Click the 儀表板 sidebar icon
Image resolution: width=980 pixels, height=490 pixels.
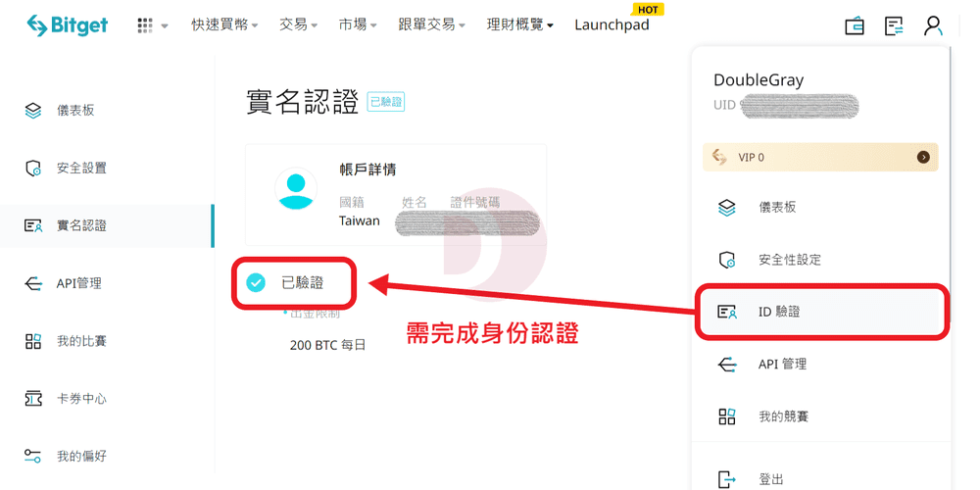(32, 111)
